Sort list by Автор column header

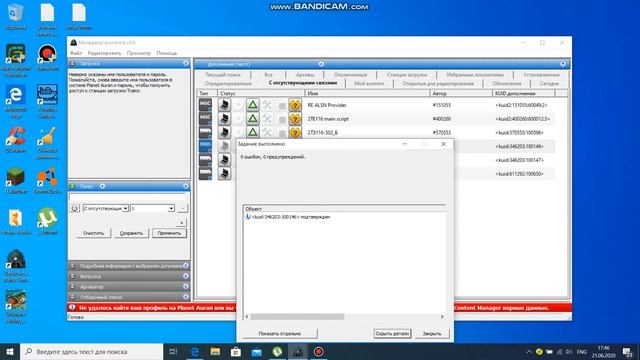point(461,93)
